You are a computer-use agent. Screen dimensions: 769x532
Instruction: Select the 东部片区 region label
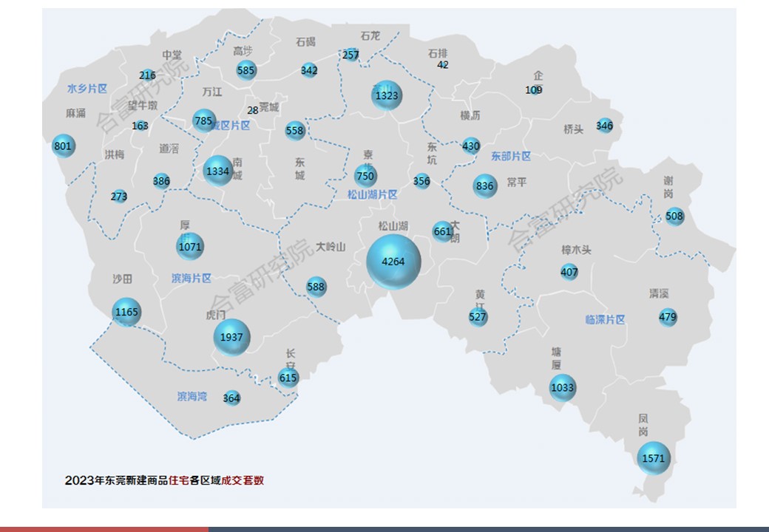click(511, 157)
